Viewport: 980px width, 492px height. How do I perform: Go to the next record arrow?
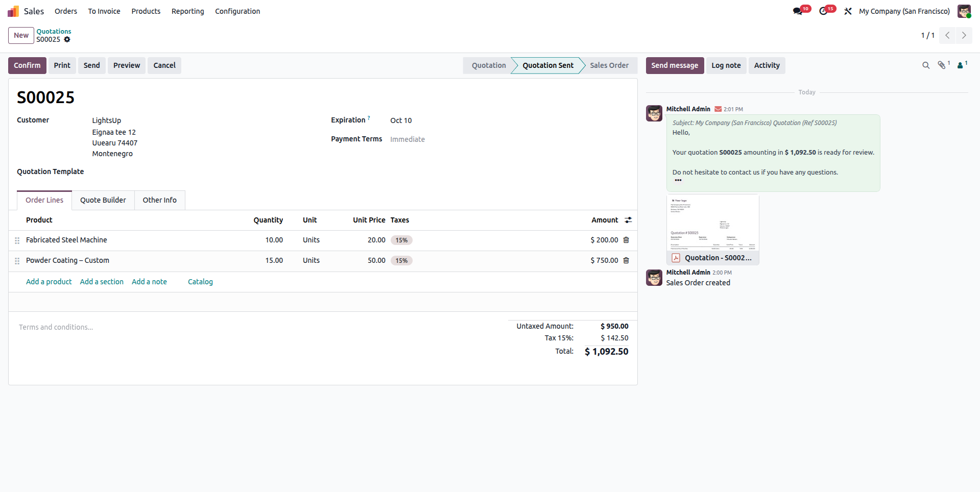[964, 35]
